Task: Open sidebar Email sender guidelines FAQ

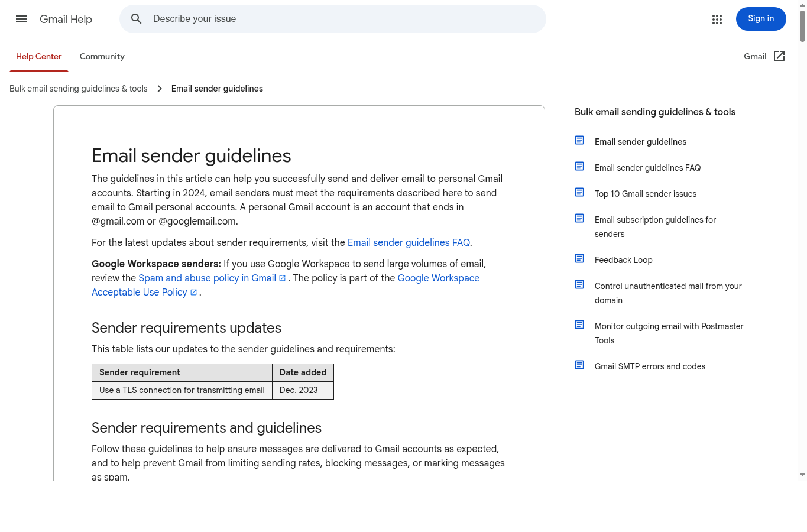Action: (x=647, y=168)
